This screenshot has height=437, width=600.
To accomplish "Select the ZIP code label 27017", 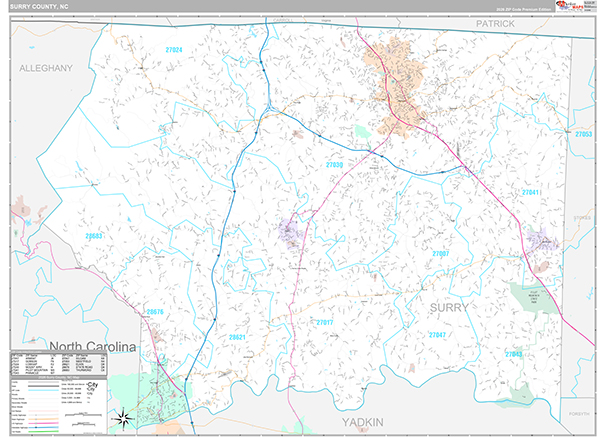I will click(x=325, y=322).
